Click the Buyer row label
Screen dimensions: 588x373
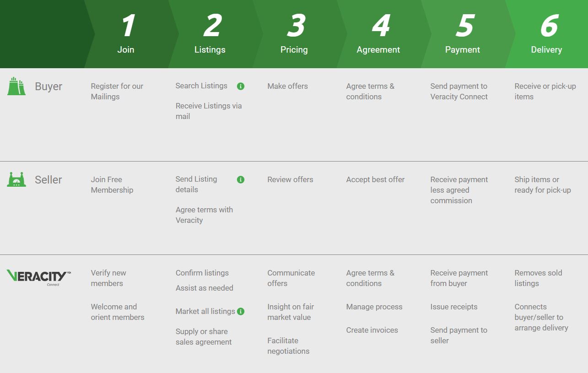coord(49,86)
